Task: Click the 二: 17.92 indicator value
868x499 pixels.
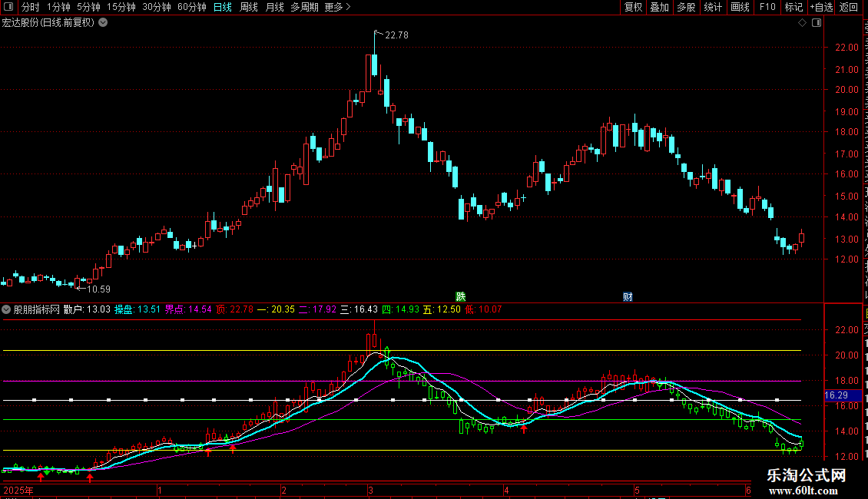Action: pos(318,310)
